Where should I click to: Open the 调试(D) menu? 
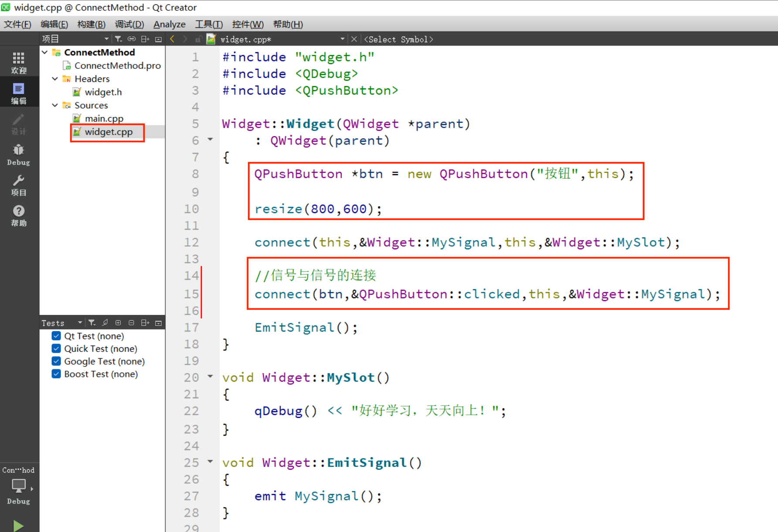click(129, 24)
